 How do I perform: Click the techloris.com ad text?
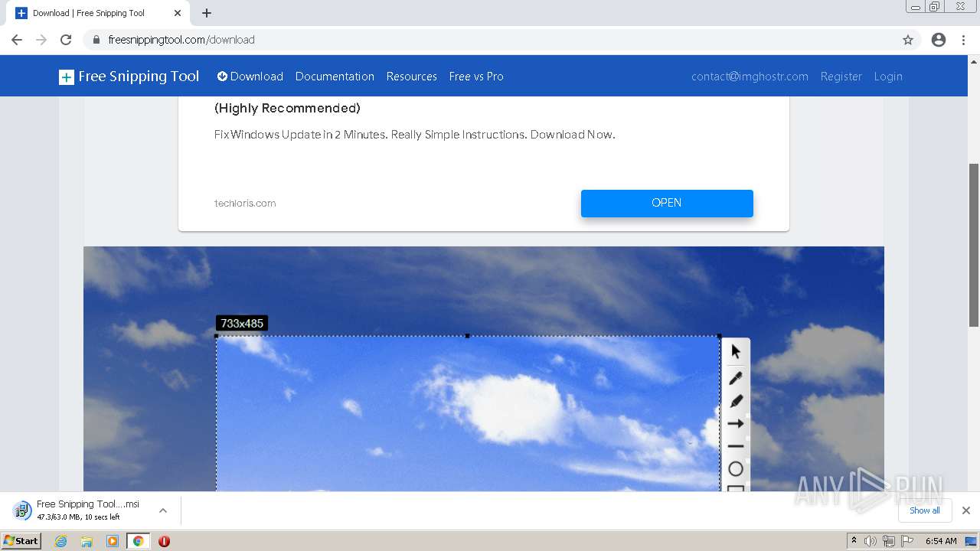coord(245,204)
